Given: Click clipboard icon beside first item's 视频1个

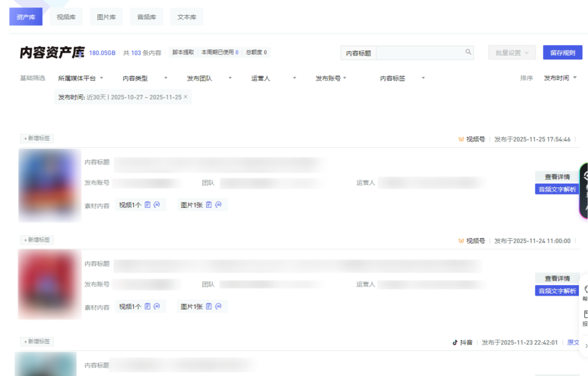Looking at the screenshot, I should click(x=148, y=205).
